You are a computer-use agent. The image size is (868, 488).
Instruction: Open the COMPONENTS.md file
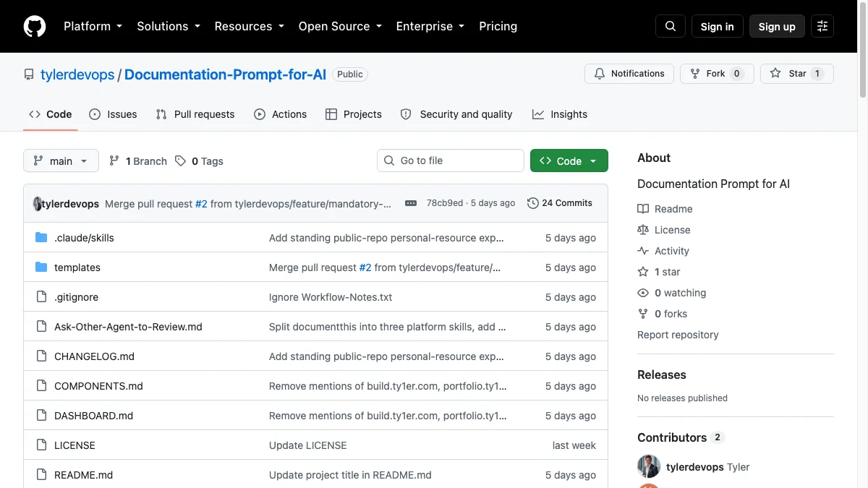tap(98, 386)
